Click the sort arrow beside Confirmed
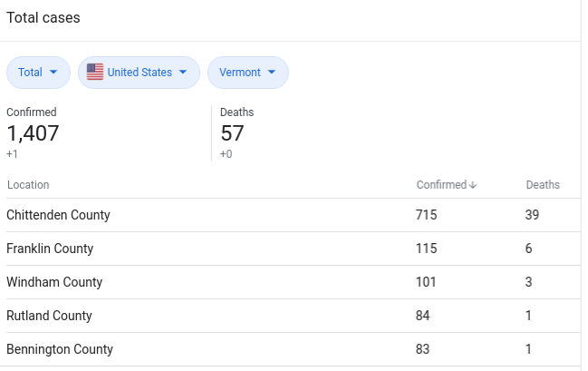 [x=473, y=185]
